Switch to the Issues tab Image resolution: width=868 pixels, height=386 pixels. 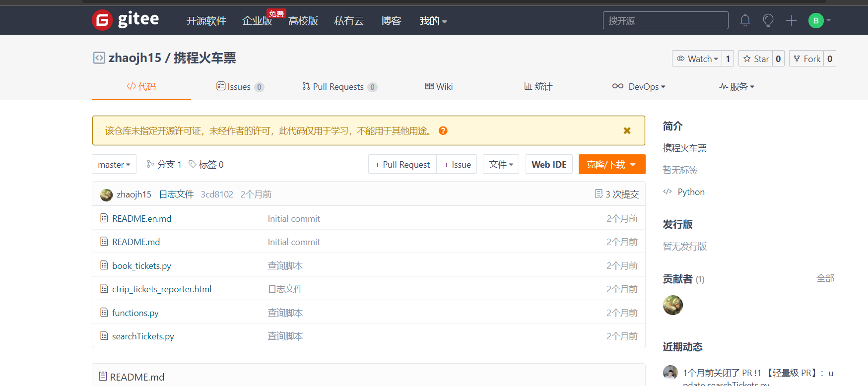[240, 86]
